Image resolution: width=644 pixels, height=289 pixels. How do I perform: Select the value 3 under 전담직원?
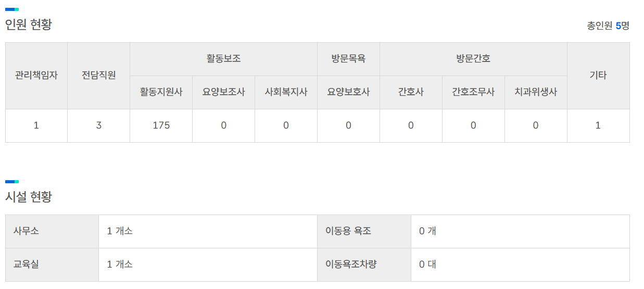tap(99, 125)
